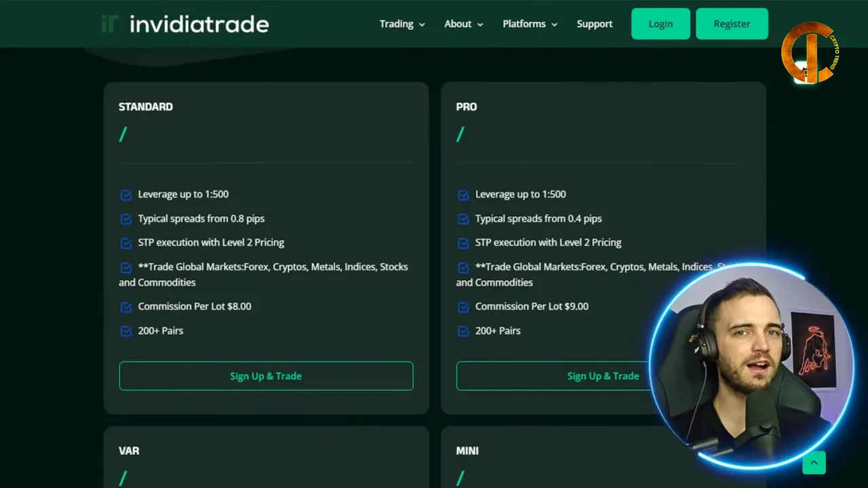The image size is (868, 488).
Task: Click Pro card Leverage up to 1:500 text
Action: 521,195
